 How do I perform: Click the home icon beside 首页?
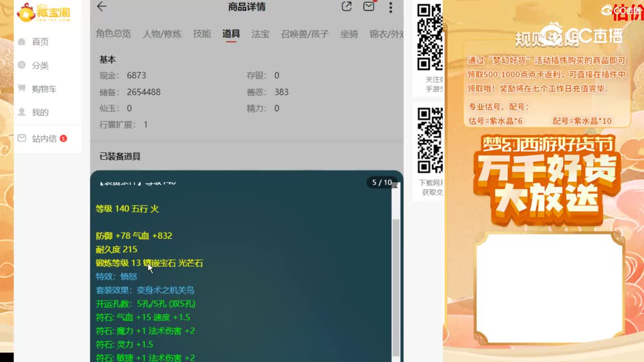click(22, 41)
